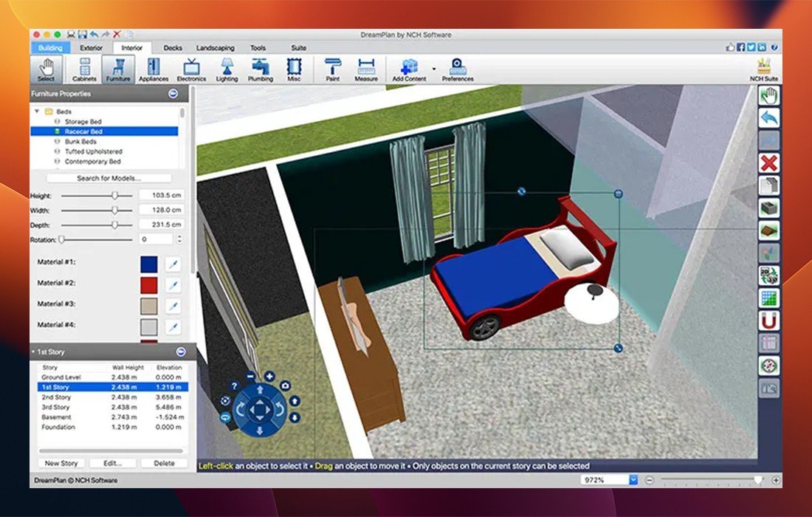Toggle the magnet snap option
Image resolution: width=812 pixels, height=517 pixels.
769,321
